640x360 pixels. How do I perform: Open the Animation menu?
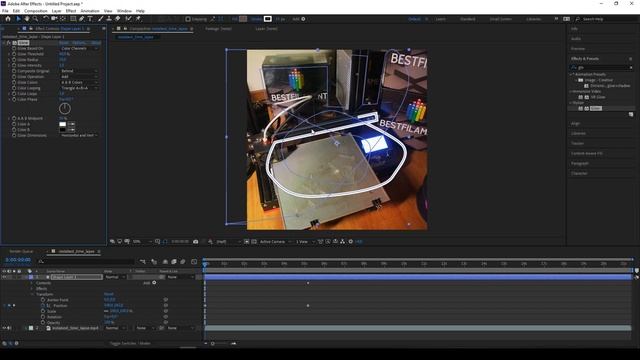point(90,11)
